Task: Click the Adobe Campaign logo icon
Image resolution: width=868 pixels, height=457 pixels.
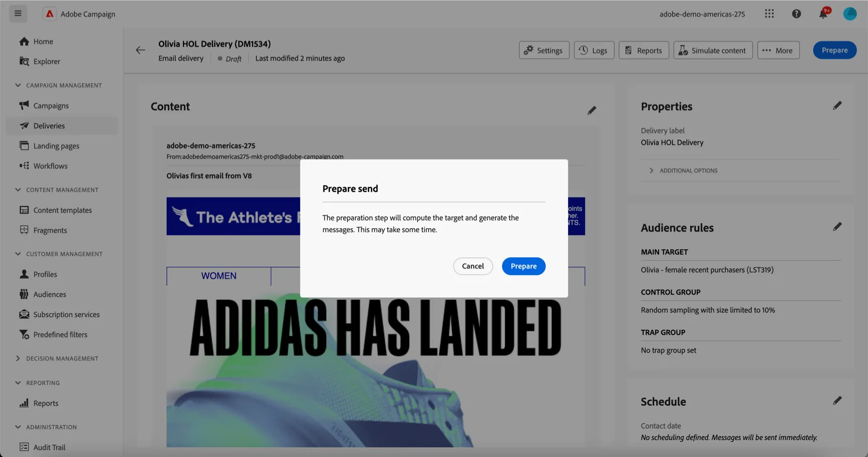Action: pos(49,14)
